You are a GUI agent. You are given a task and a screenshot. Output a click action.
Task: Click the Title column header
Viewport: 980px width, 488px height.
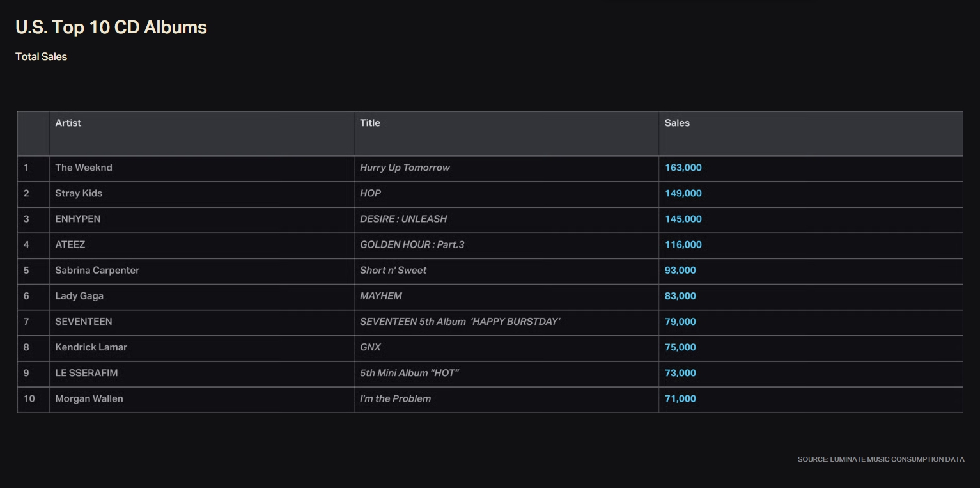[x=369, y=123]
